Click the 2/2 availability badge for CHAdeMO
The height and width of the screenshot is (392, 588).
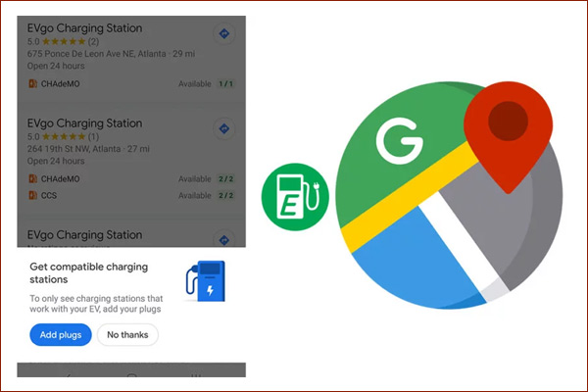click(x=225, y=178)
